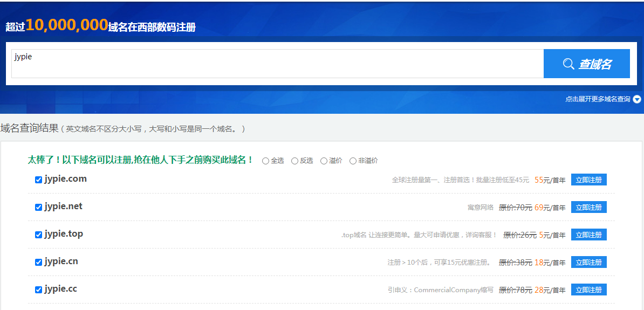Uncheck the jypie.net checkbox
The width and height of the screenshot is (644, 310).
point(38,208)
